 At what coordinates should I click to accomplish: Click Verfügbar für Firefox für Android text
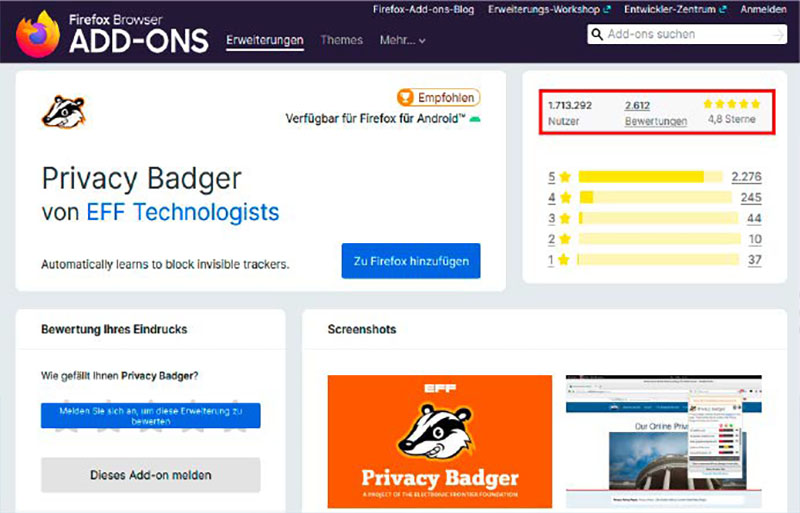(375, 119)
